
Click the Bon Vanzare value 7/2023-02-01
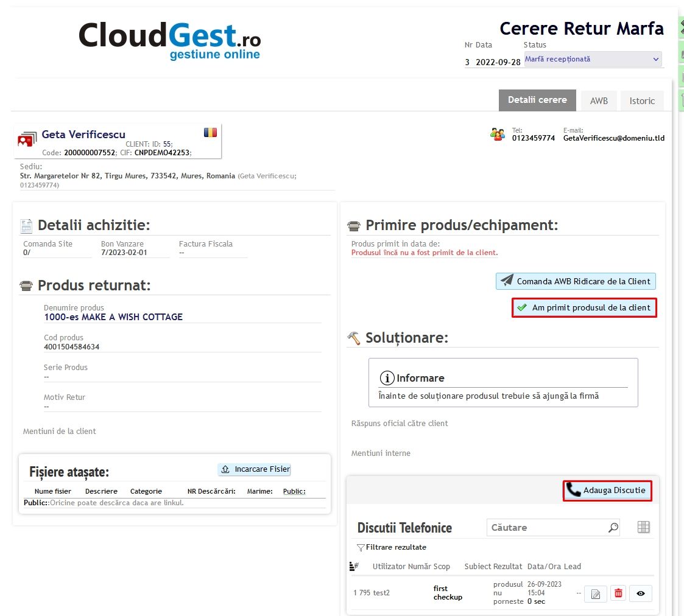tap(124, 253)
